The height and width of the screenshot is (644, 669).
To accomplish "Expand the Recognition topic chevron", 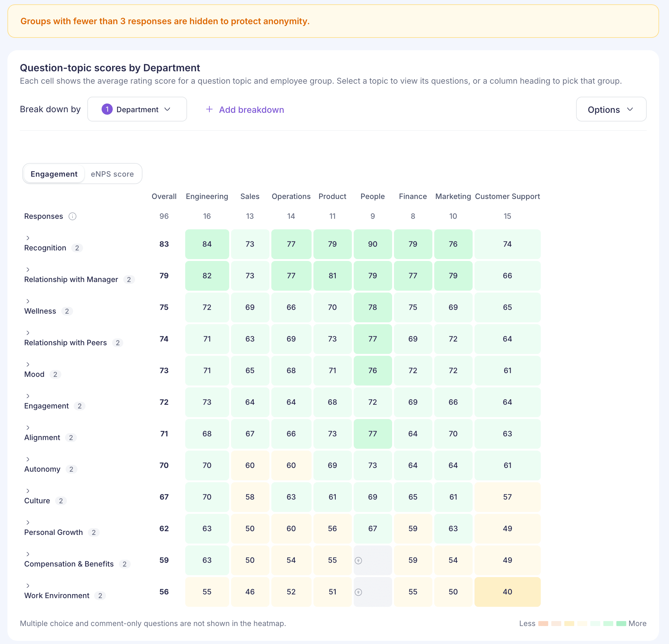I will tap(28, 238).
